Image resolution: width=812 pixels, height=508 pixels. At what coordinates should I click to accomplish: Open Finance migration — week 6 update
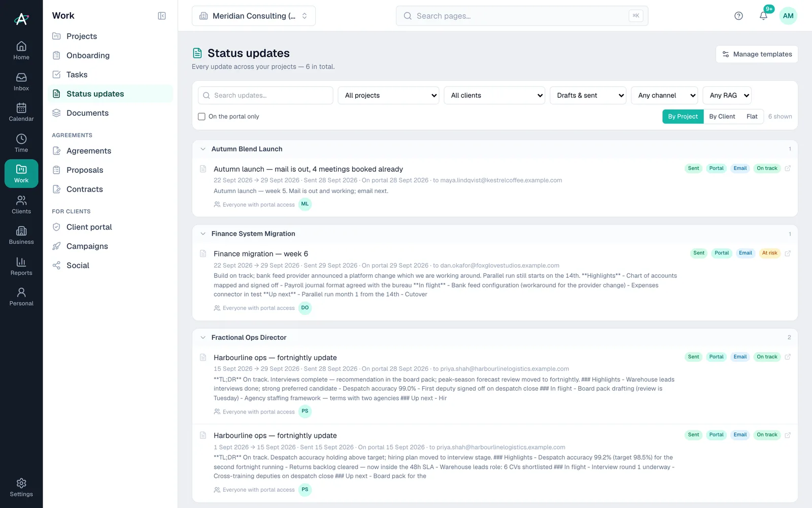pyautogui.click(x=261, y=254)
